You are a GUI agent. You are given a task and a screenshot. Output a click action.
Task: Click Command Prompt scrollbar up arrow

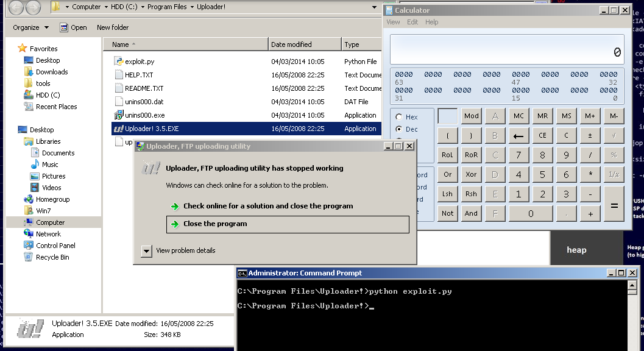632,285
